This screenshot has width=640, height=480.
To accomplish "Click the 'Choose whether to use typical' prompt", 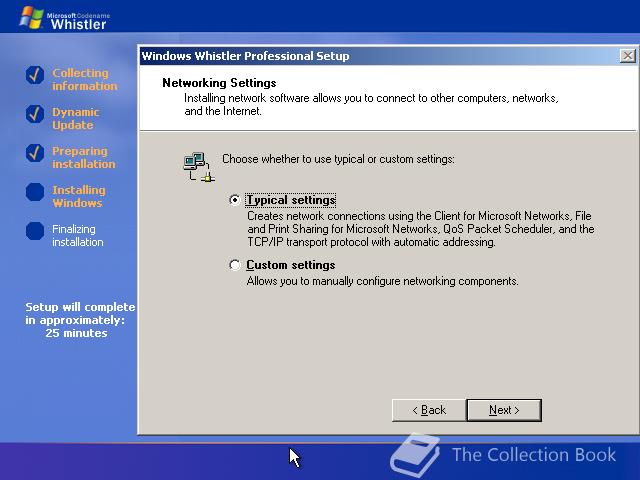I will 338,159.
